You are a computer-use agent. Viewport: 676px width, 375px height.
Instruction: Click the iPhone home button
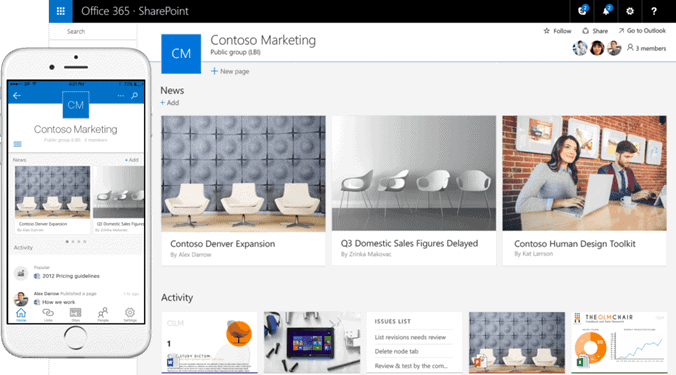pos(75,337)
